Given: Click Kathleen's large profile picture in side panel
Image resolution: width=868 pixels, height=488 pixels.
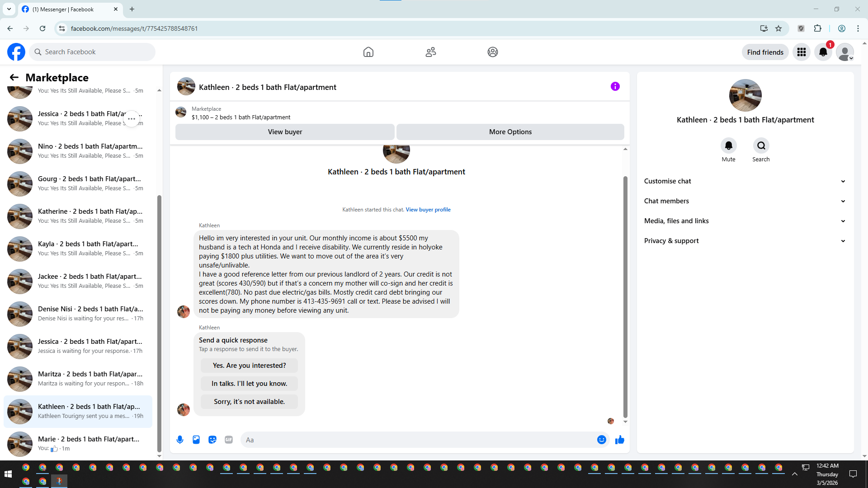Looking at the screenshot, I should 745,95.
